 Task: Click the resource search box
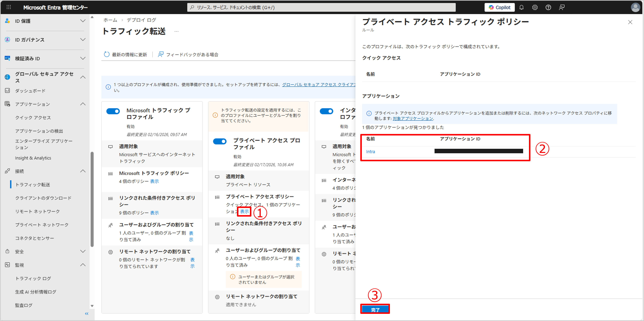point(321,7)
